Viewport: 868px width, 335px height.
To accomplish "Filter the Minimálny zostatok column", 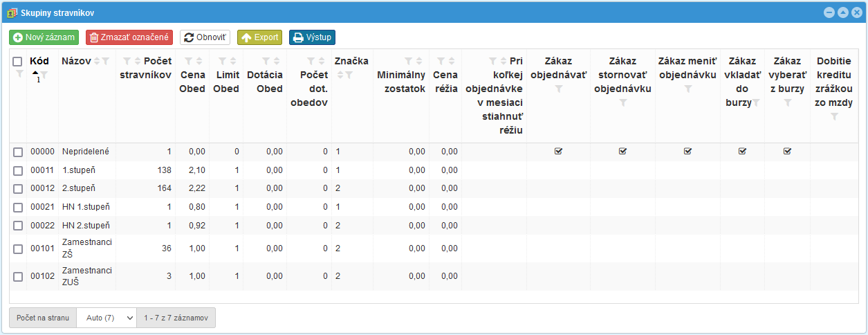I will tap(409, 61).
